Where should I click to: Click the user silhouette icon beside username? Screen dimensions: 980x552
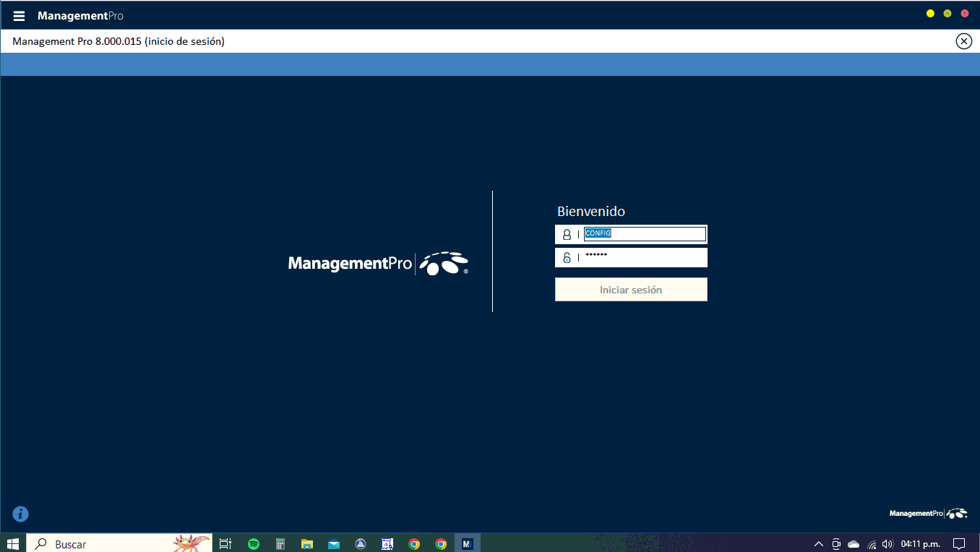pyautogui.click(x=567, y=235)
